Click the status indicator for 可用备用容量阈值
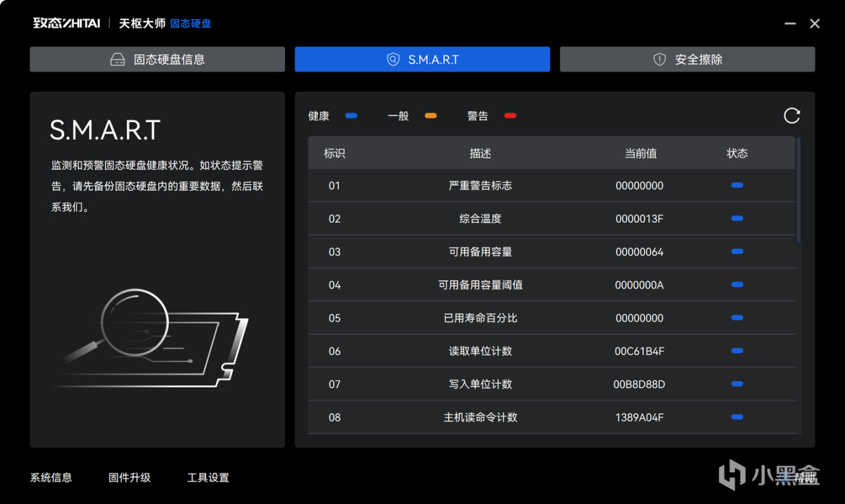 tap(737, 285)
